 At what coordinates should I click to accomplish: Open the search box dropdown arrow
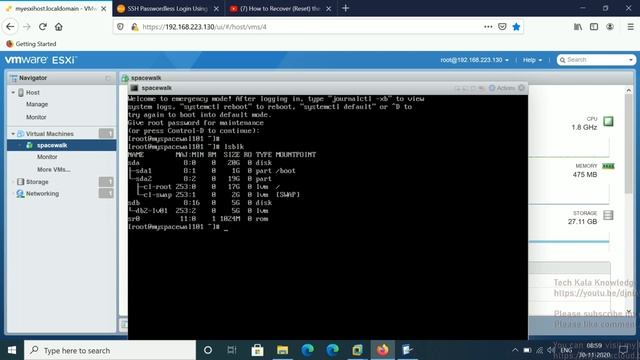click(631, 60)
